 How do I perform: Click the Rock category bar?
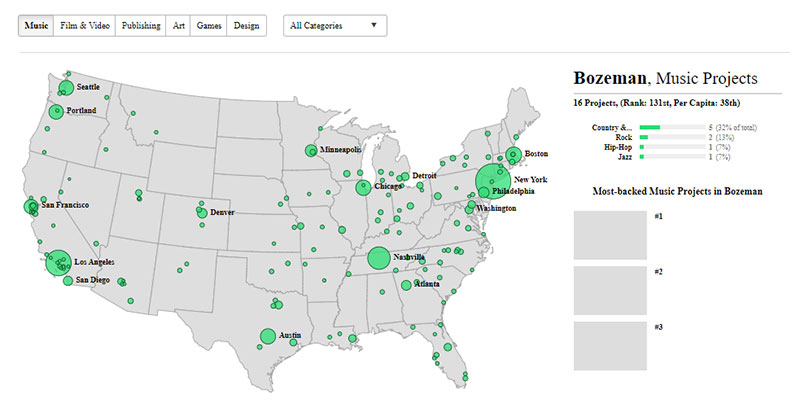[672, 137]
